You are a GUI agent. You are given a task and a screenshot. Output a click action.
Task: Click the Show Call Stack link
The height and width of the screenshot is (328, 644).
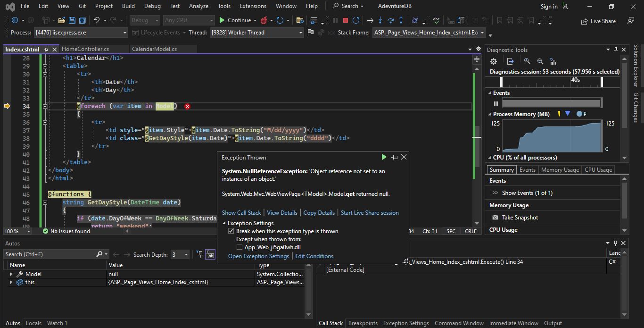(241, 212)
